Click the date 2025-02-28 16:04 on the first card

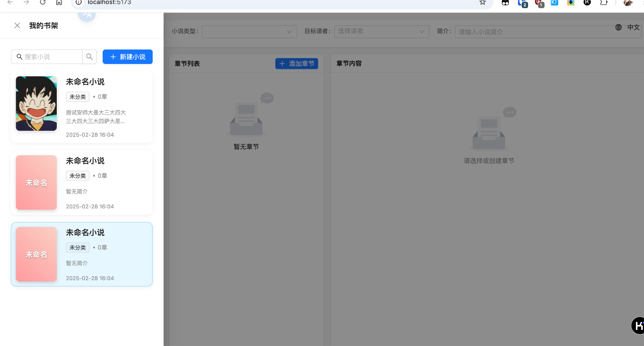(x=90, y=135)
